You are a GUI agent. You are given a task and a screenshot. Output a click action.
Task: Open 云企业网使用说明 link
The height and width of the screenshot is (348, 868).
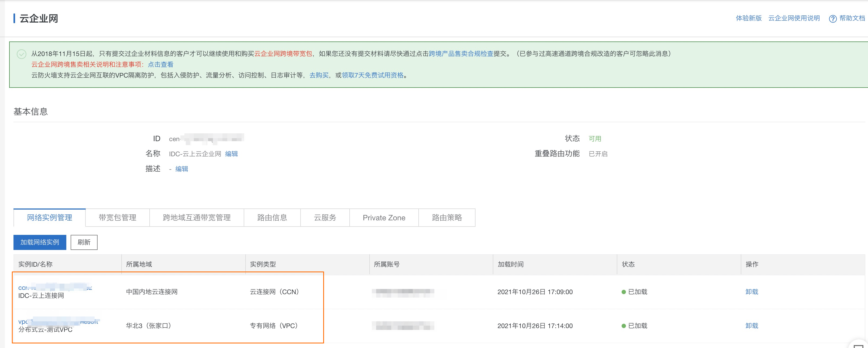(x=794, y=18)
